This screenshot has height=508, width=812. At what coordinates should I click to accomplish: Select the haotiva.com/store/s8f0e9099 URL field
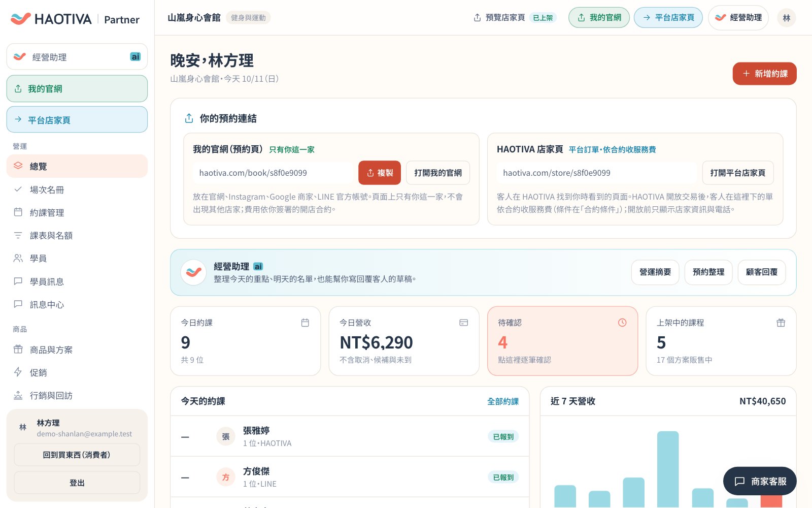pyautogui.click(x=597, y=173)
